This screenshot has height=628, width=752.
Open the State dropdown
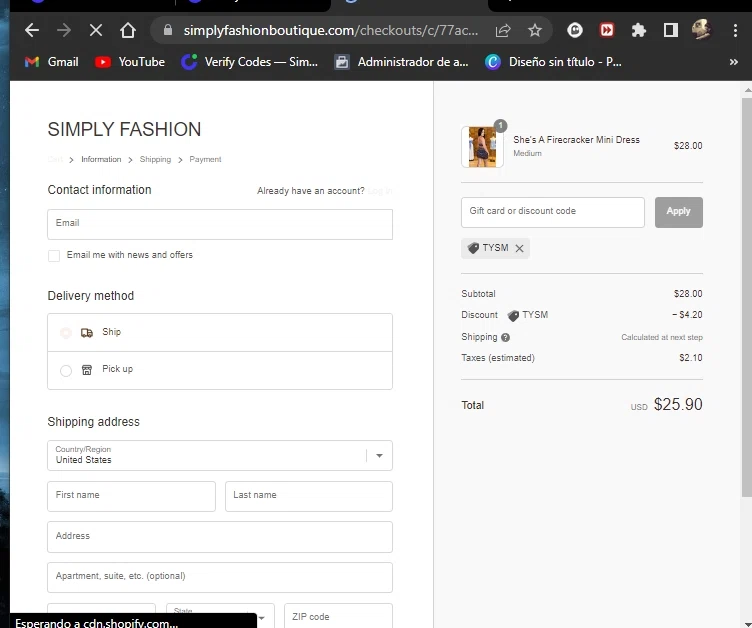pyautogui.click(x=220, y=616)
